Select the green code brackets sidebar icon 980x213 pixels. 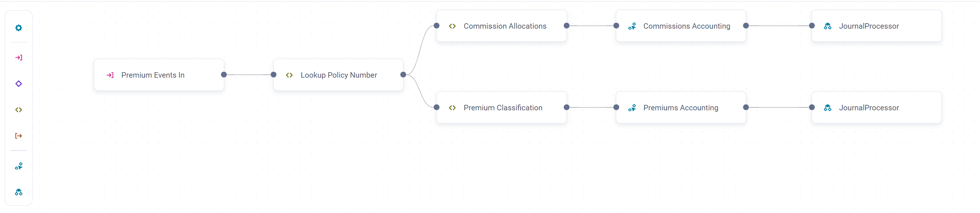[x=18, y=110]
